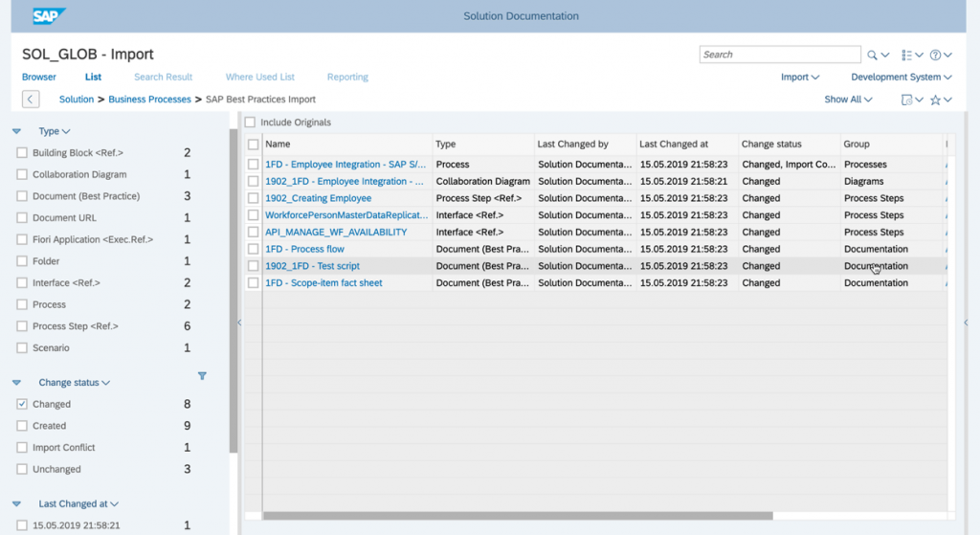The width and height of the screenshot is (980, 535).
Task: Click the filter funnel icon near Change status
Action: [x=202, y=376]
